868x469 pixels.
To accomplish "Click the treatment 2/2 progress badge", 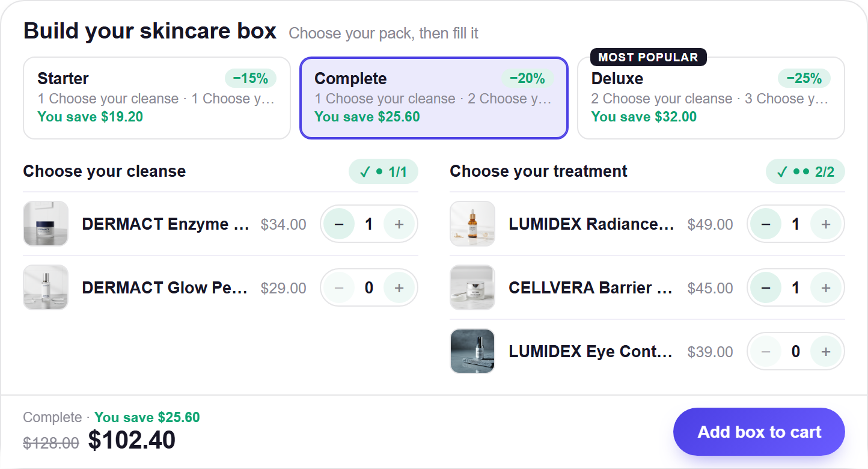I will (x=805, y=172).
